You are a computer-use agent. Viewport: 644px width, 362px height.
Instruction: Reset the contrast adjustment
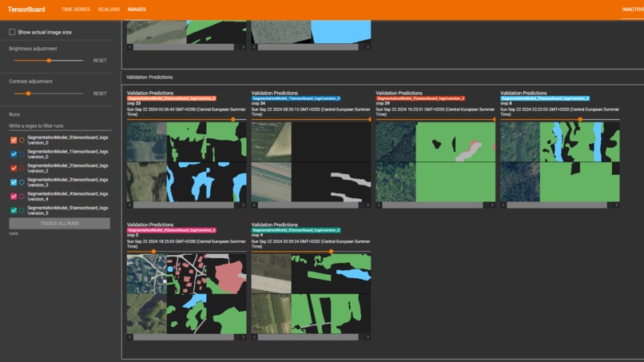click(x=100, y=93)
